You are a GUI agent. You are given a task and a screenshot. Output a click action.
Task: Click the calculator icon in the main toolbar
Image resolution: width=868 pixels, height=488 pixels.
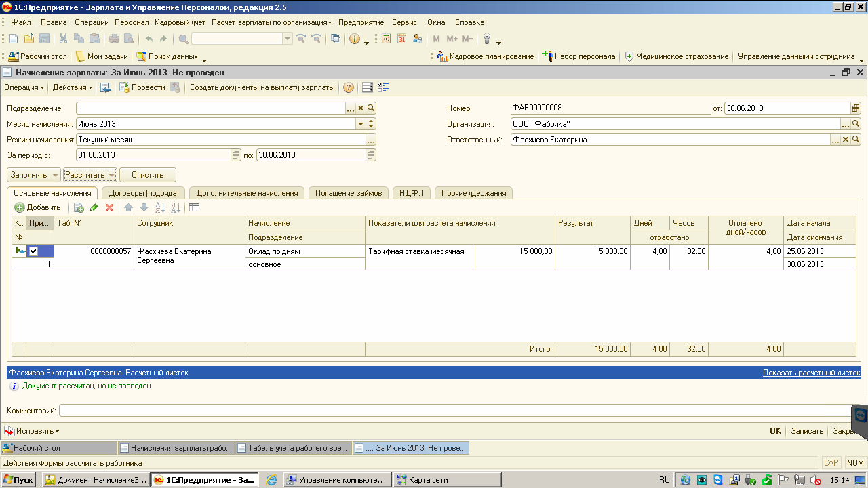(x=387, y=39)
